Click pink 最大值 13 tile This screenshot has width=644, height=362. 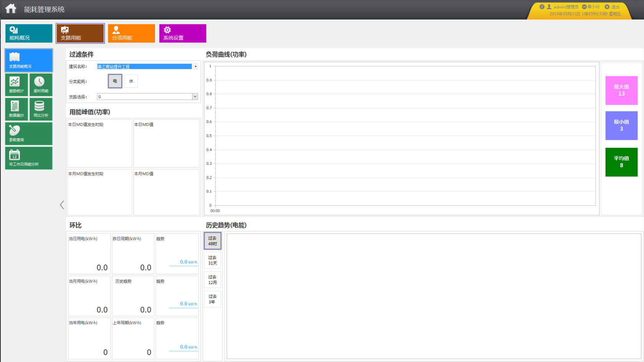pos(621,90)
